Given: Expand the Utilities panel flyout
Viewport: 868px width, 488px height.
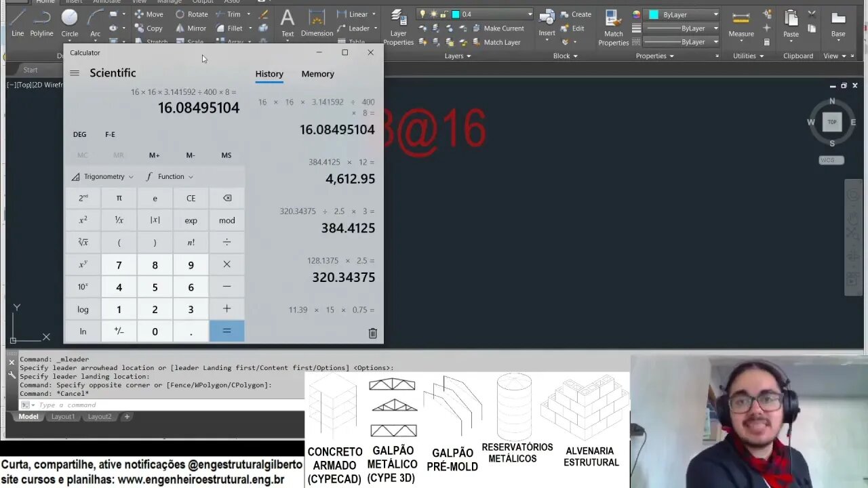Looking at the screenshot, I should (x=749, y=56).
